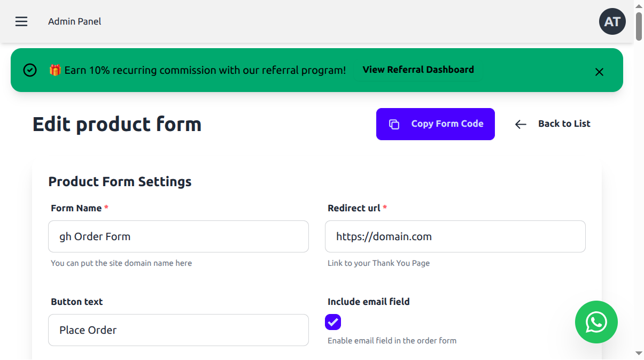The image size is (644, 360).
Task: Click the back arrow icon
Action: pyautogui.click(x=521, y=124)
